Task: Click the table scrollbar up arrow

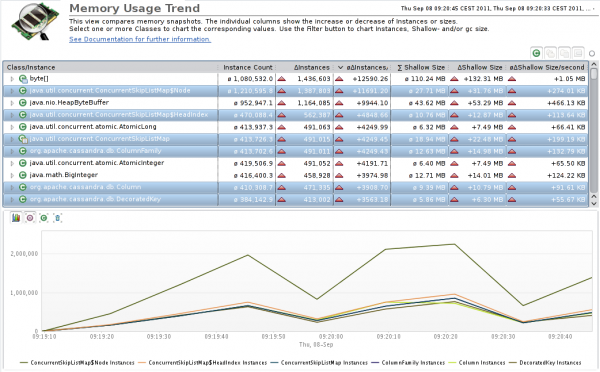Action: pos(594,64)
